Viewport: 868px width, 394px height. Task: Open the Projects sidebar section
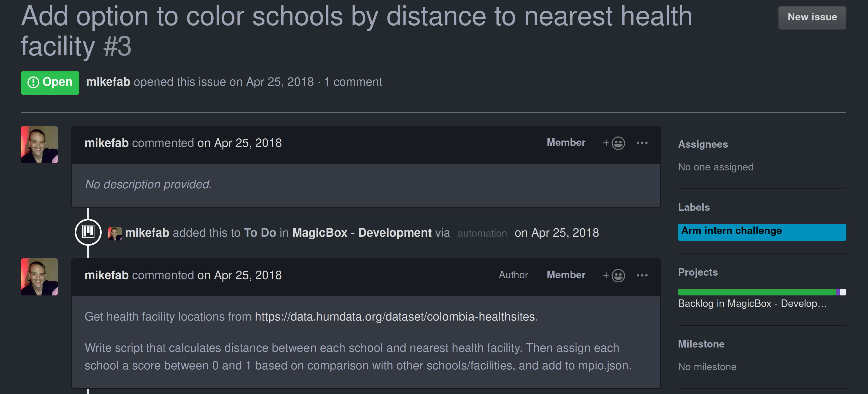click(698, 272)
